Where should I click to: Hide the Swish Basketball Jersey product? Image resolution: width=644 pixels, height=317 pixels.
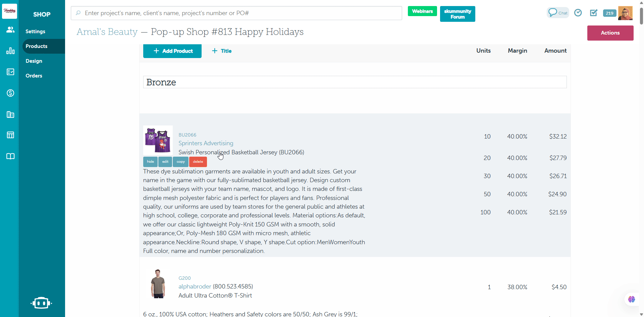click(150, 162)
